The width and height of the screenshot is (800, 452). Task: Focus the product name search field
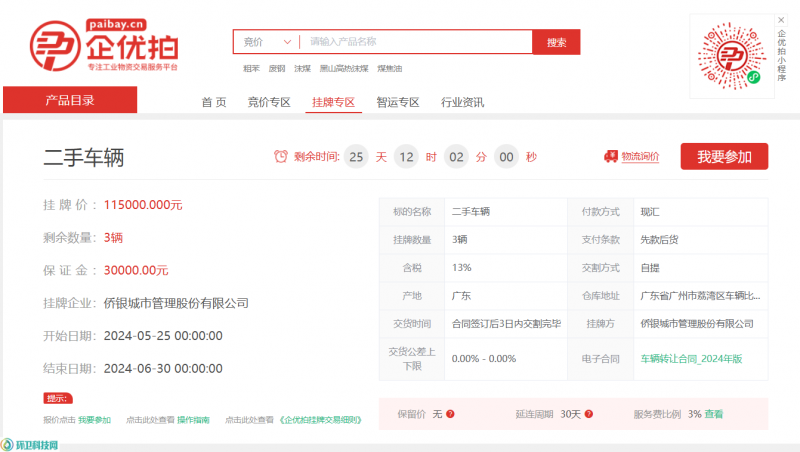pyautogui.click(x=415, y=42)
